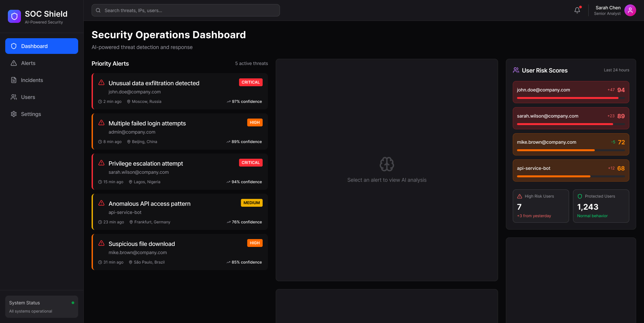Select the Anomalous API access pattern alert
This screenshot has height=323, width=644.
click(180, 212)
